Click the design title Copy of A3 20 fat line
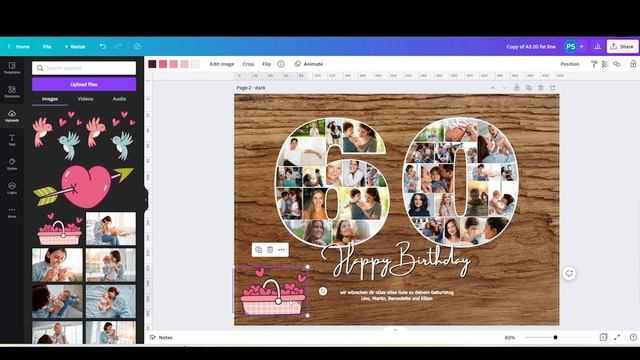The height and width of the screenshot is (360, 640). tap(531, 47)
